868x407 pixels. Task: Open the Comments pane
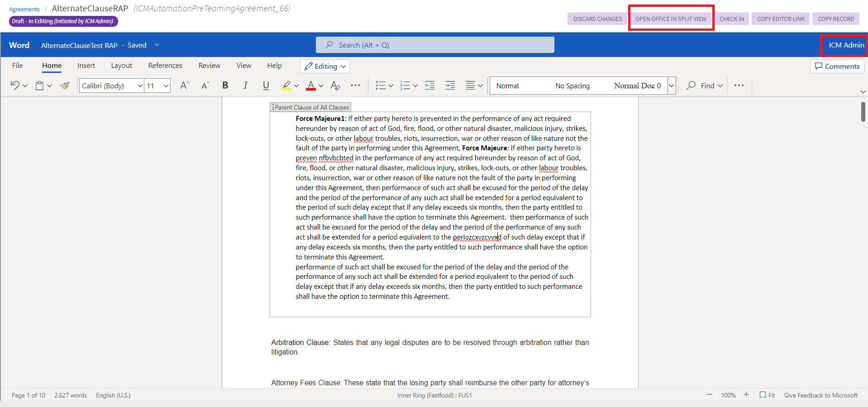tap(837, 66)
